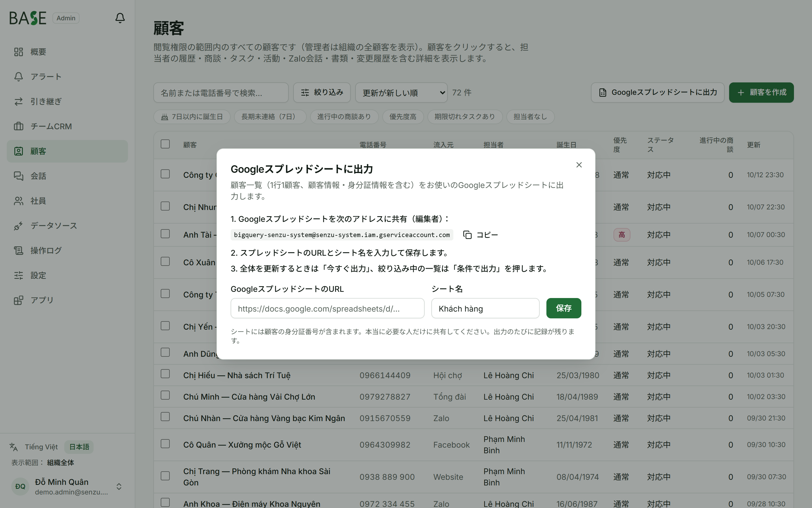The height and width of the screenshot is (508, 812).
Task: Check the Chị Hiếu — Nhà sách Trí Tuệ row
Action: 165,374
